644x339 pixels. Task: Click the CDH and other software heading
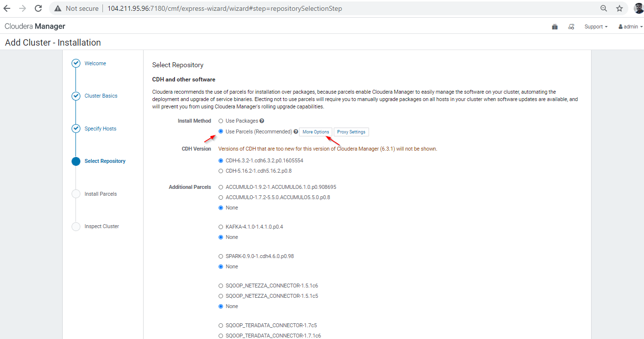pyautogui.click(x=184, y=79)
